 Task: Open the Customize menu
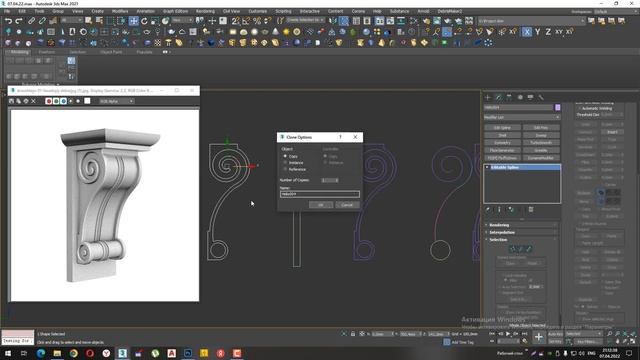[258, 11]
